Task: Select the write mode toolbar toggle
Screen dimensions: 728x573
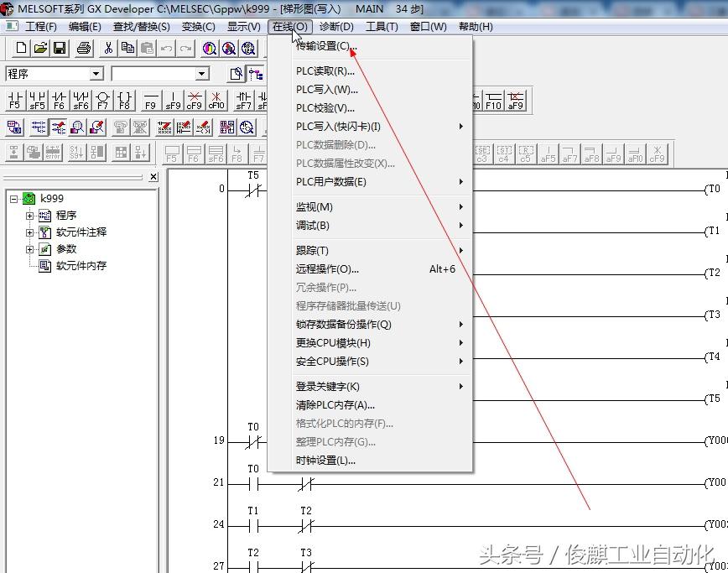Action: [x=59, y=127]
